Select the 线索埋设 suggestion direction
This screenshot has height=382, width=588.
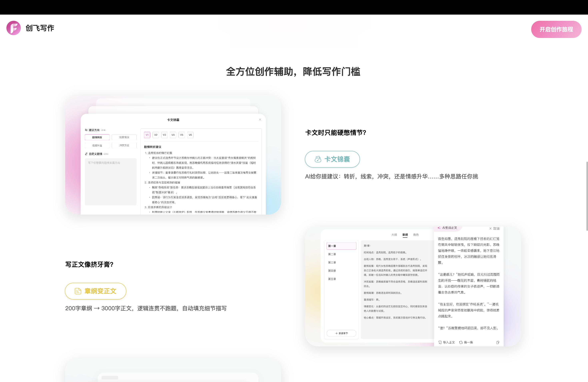click(124, 137)
